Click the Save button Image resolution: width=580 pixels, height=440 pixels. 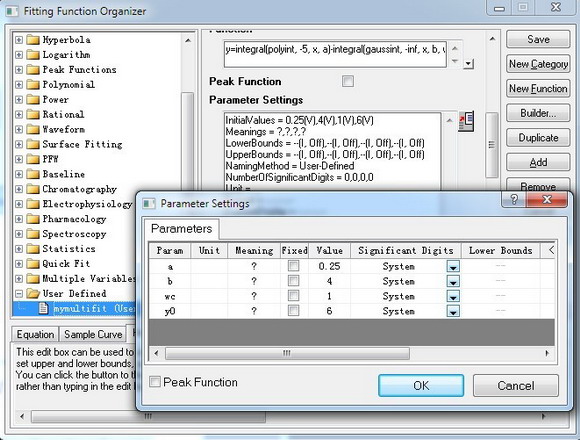click(538, 39)
